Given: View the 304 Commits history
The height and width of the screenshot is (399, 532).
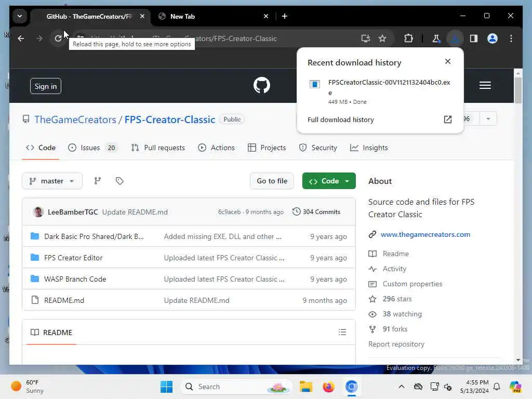Looking at the screenshot, I should pyautogui.click(x=316, y=212).
